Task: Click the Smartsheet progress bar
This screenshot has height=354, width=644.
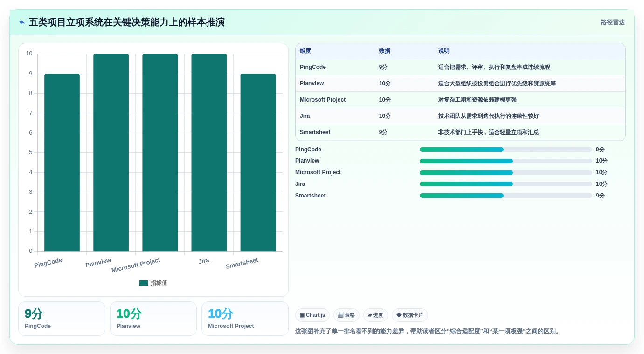Action: (506, 196)
